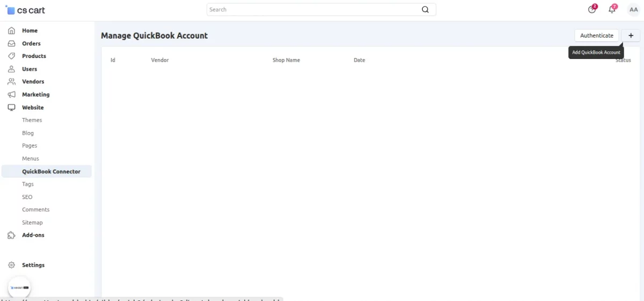Open the Users person icon
Viewport: 644px width, 301px height.
tap(11, 69)
